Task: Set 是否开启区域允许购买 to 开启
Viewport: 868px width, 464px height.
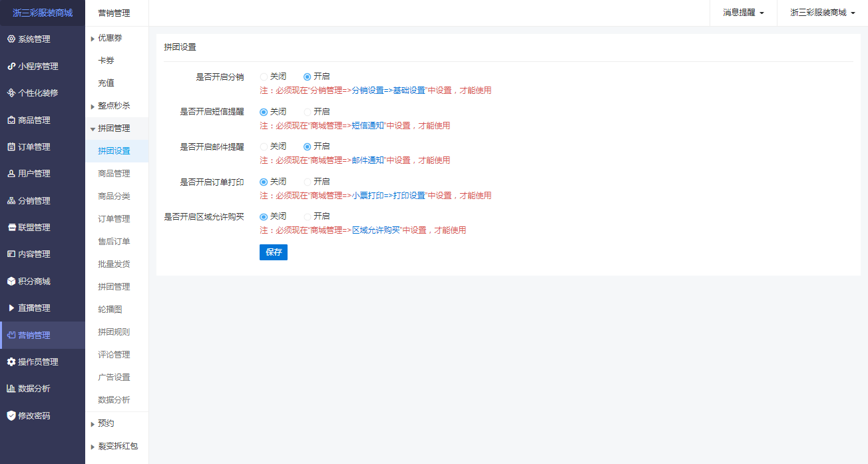Action: coord(307,216)
